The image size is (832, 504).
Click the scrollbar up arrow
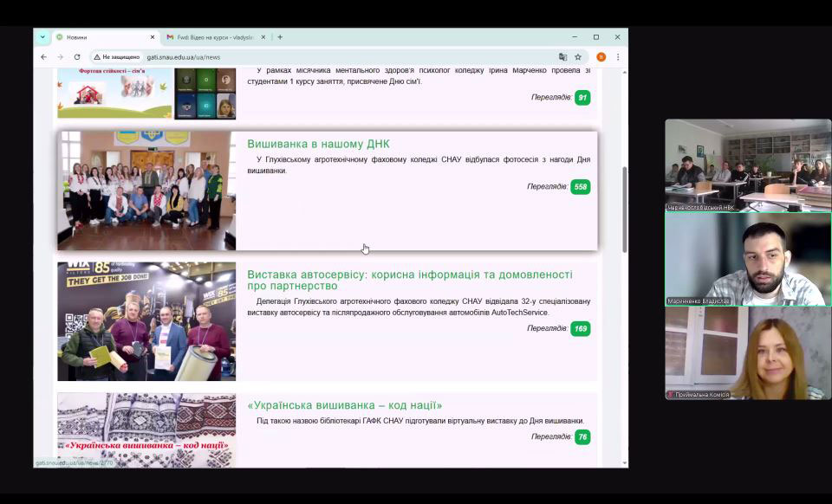[x=625, y=72]
